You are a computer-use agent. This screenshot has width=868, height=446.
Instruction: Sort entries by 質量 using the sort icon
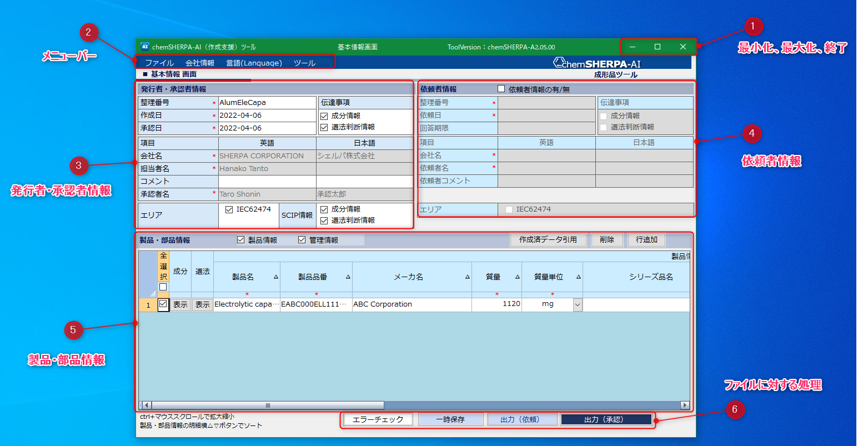(517, 277)
